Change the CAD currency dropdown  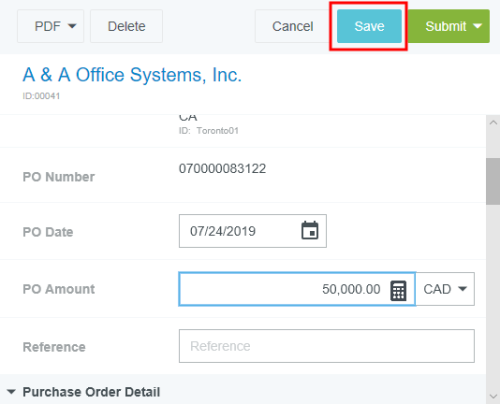[x=445, y=289]
